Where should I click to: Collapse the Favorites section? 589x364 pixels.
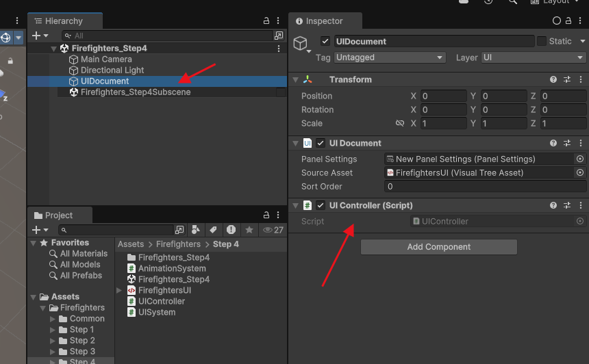click(x=34, y=243)
